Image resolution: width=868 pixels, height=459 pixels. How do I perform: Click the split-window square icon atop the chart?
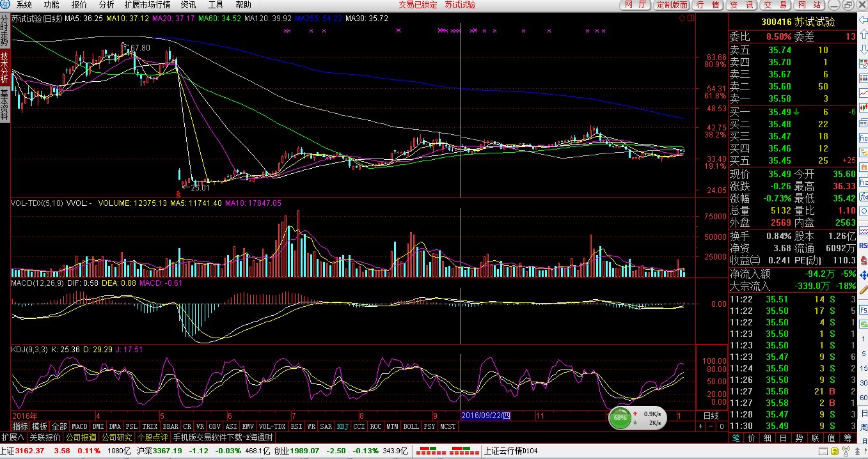point(690,19)
